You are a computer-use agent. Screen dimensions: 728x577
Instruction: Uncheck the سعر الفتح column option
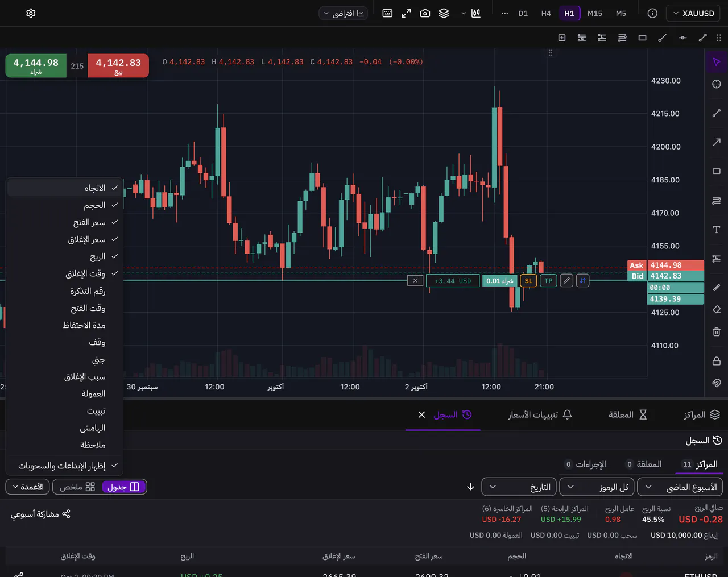tap(65, 222)
